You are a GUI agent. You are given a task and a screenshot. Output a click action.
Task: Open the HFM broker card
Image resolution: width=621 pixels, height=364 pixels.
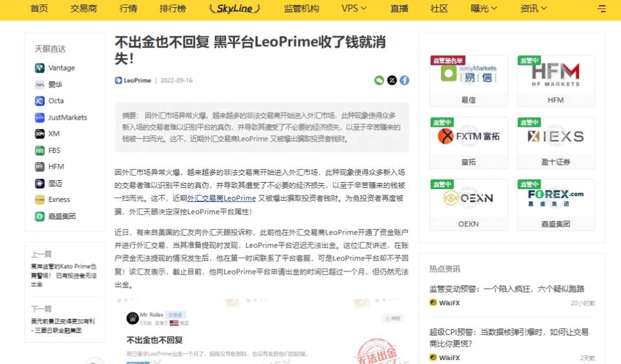coord(556,81)
